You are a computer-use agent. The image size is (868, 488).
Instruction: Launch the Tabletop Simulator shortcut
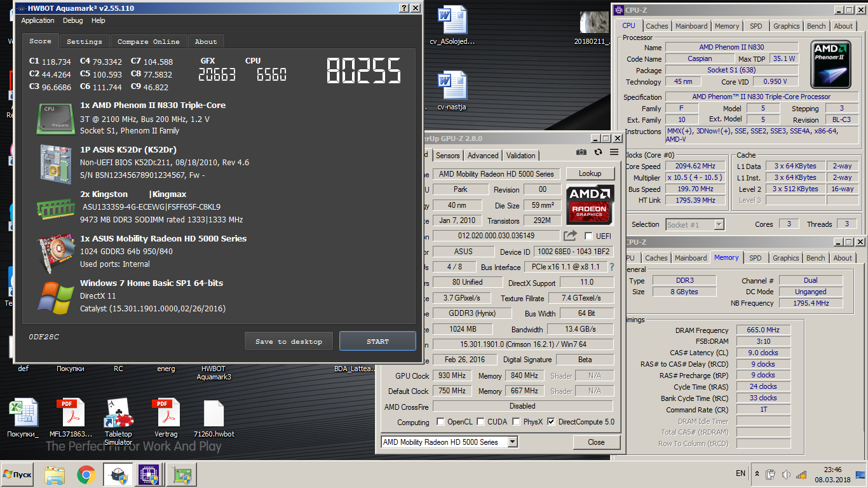tap(118, 413)
